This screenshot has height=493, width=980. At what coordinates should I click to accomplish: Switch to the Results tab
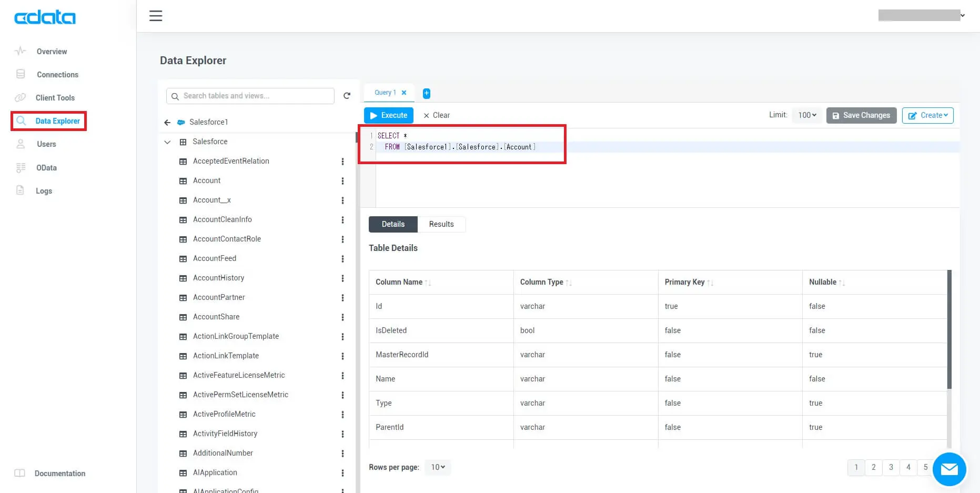[441, 224]
